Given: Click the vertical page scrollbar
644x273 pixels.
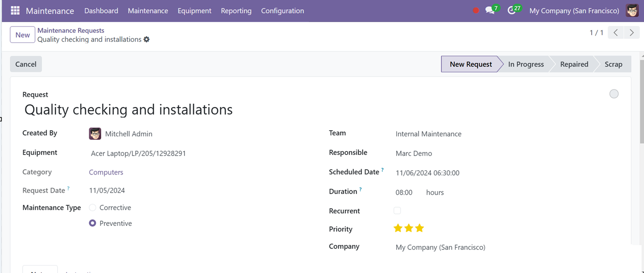Looking at the screenshot, I should click(642, 101).
